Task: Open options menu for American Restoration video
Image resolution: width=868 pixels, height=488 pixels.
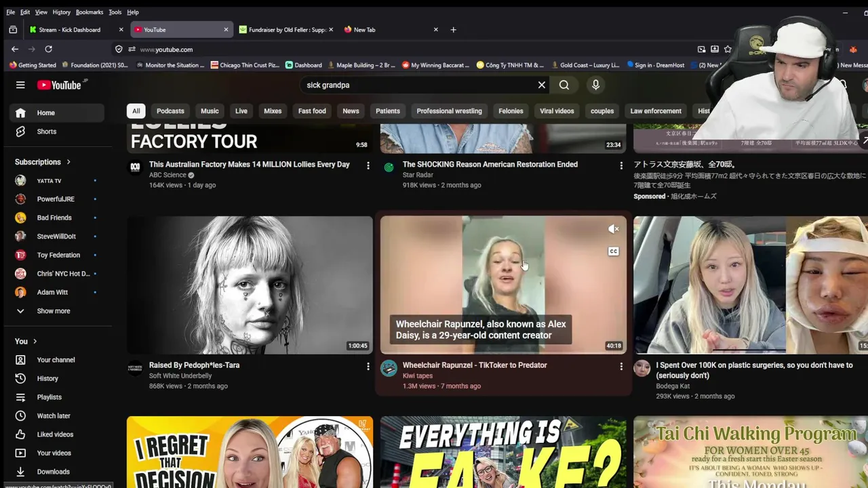Action: tap(621, 165)
